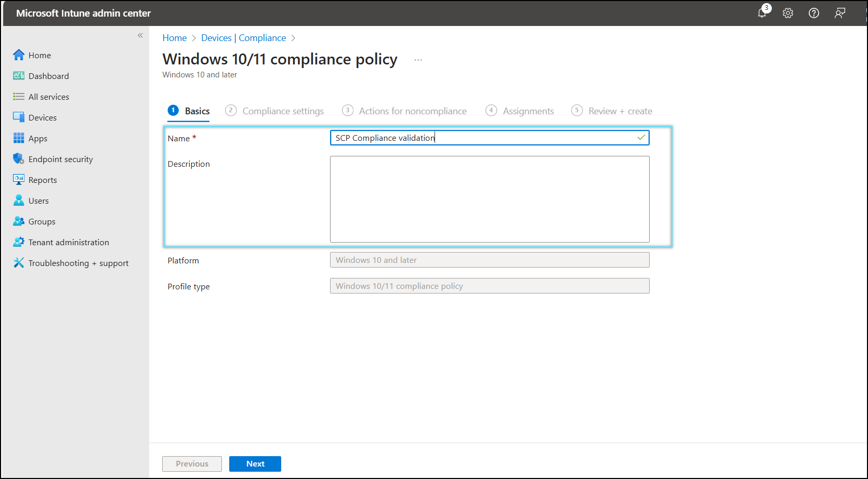This screenshot has width=868, height=479.
Task: Click the Next button
Action: point(255,464)
